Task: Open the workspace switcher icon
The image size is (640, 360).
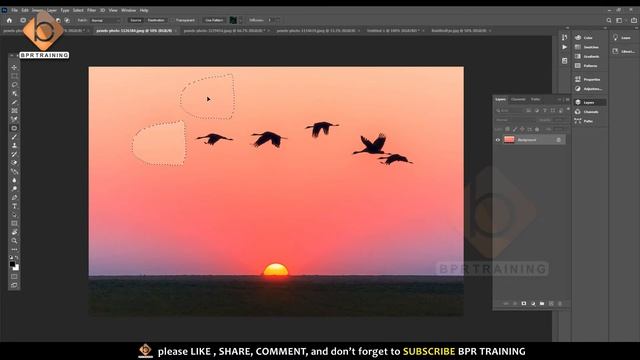Action: click(x=619, y=20)
